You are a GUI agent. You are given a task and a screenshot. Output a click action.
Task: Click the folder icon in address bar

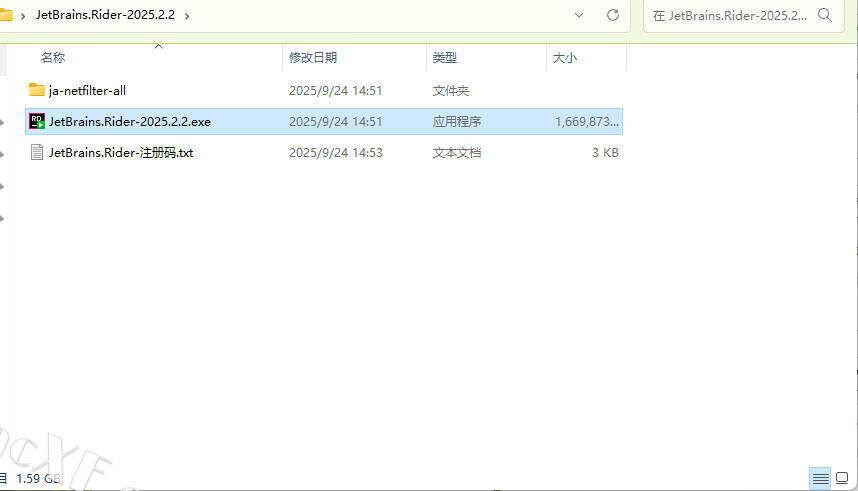tap(5, 15)
